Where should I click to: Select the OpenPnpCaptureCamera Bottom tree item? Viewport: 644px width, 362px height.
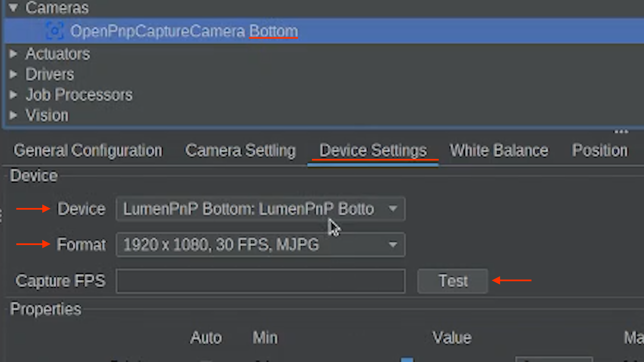point(184,31)
